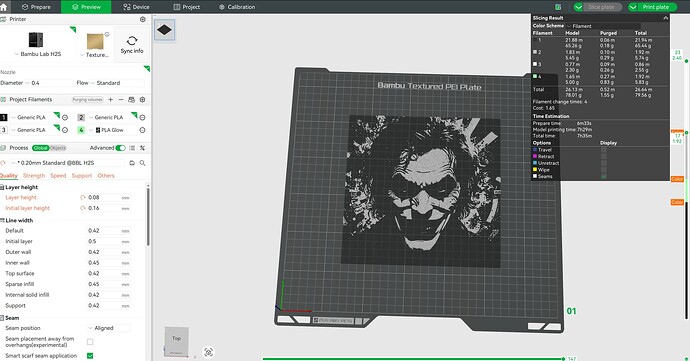Toggle Smart scarf seam application checkbox
The image size is (690, 361).
90,356
